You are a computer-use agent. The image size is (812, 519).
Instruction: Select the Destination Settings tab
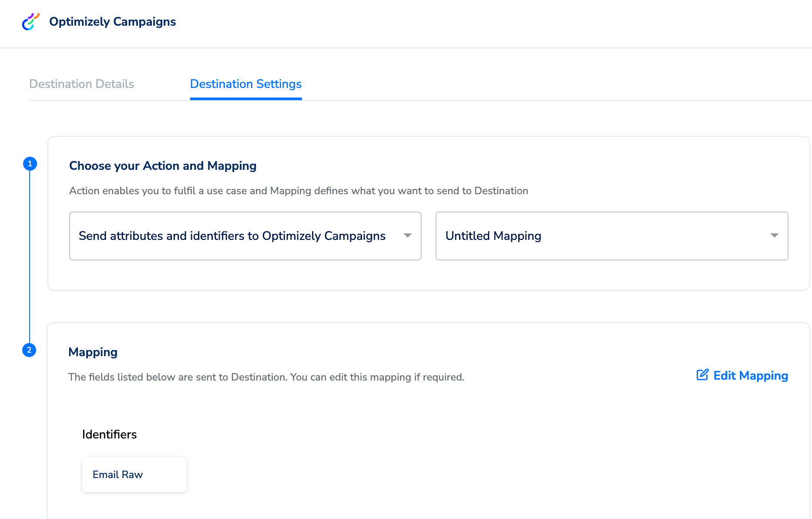tap(245, 84)
